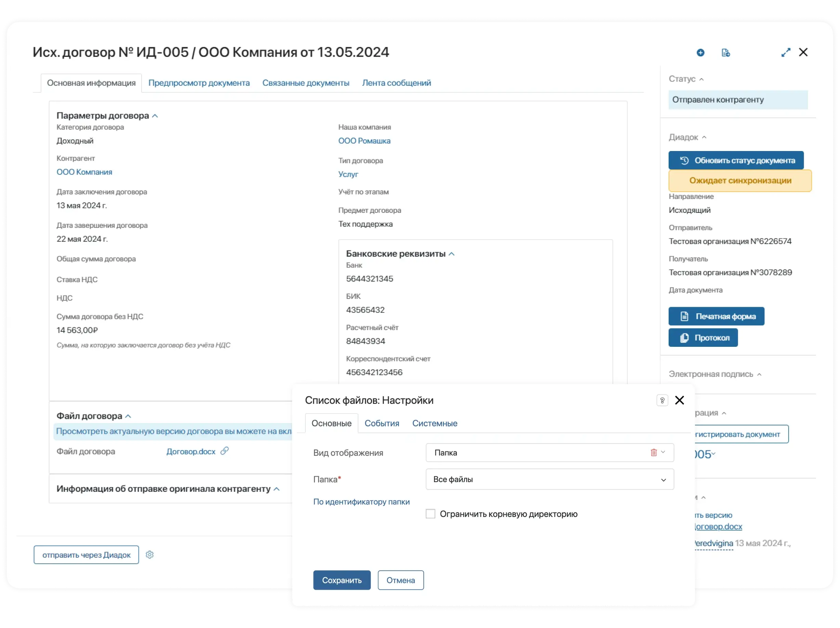This screenshot has width=840, height=628.
Task: Click the blue plus circle icon in header
Action: coord(700,52)
